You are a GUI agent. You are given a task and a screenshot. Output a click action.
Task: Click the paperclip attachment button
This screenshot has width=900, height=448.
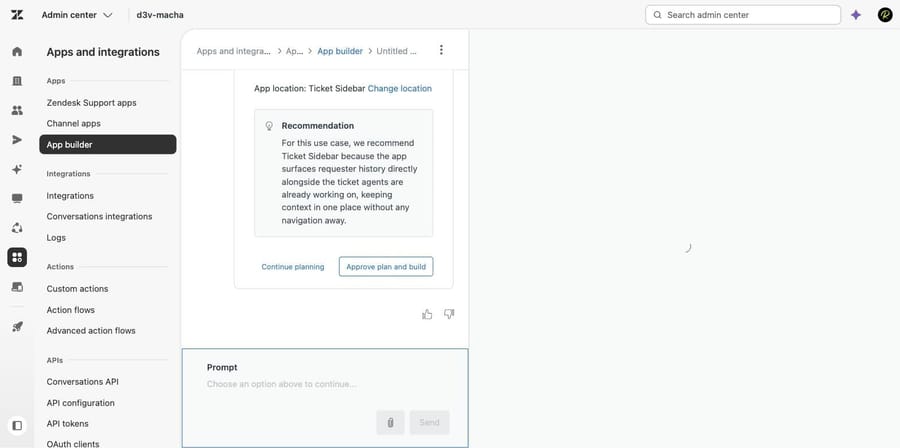click(x=390, y=422)
